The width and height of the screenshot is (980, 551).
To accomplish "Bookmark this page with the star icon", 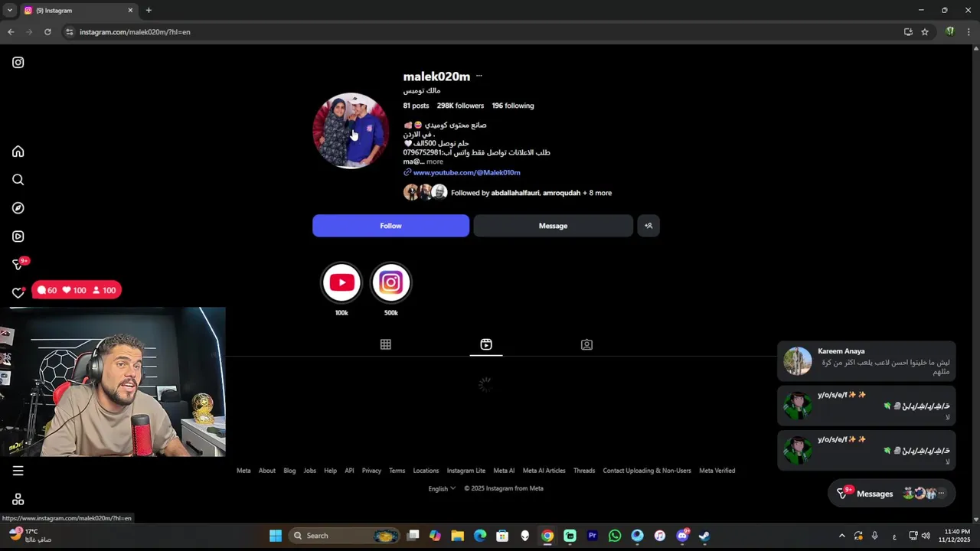I will [925, 31].
